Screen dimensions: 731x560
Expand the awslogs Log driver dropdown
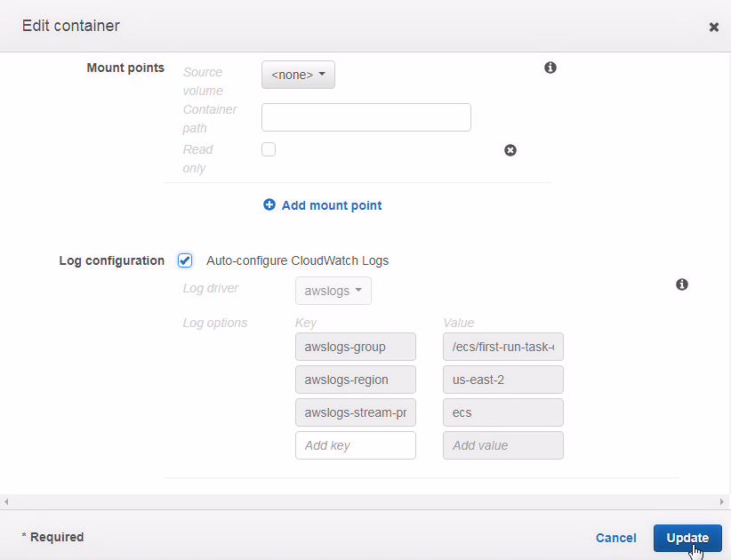click(x=333, y=291)
